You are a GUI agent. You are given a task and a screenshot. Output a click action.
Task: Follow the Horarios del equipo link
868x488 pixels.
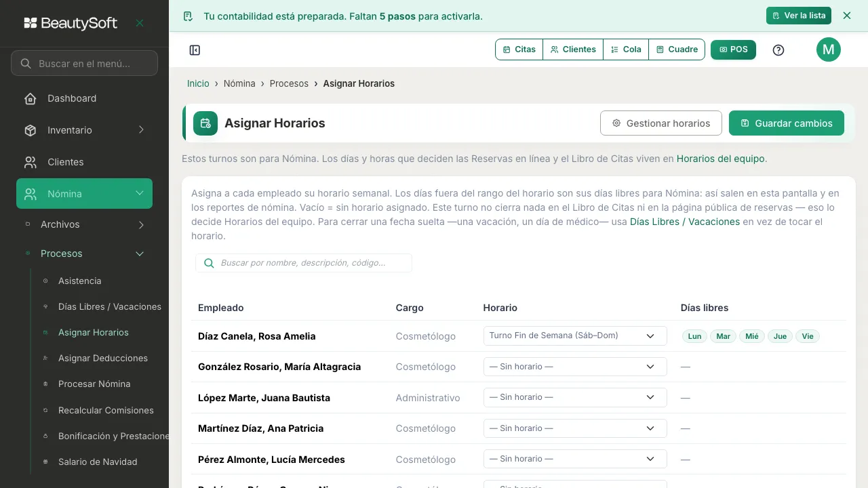point(721,159)
